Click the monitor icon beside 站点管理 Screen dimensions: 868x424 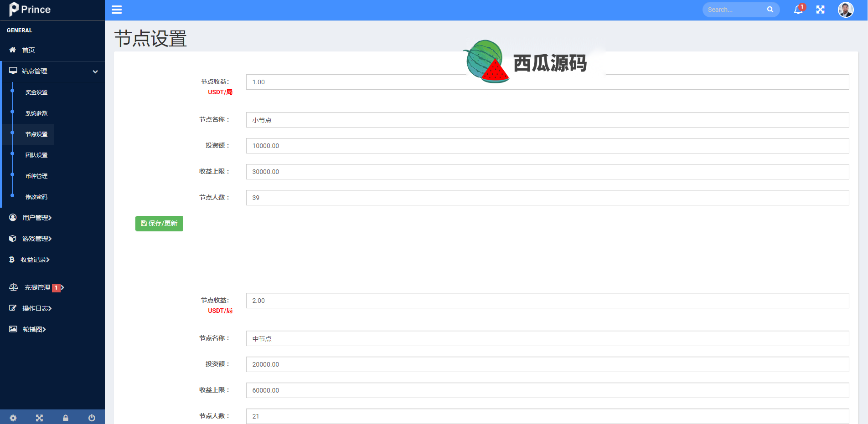click(13, 71)
